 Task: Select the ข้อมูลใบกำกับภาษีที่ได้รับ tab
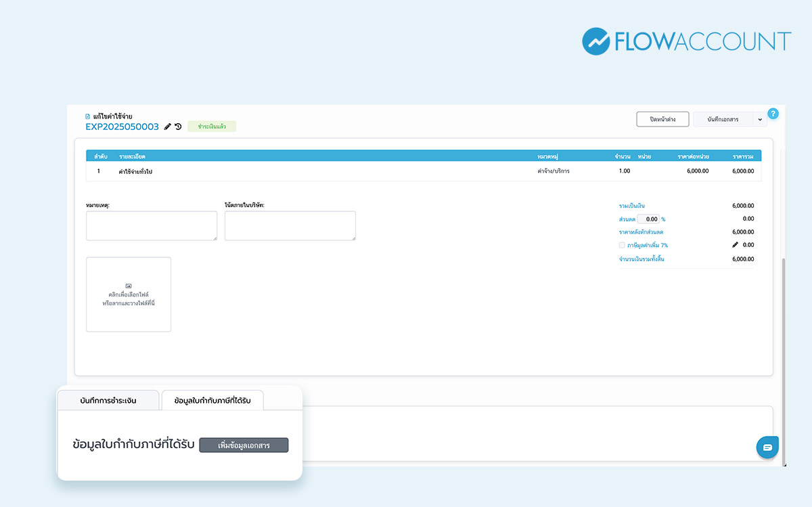pyautogui.click(x=212, y=401)
